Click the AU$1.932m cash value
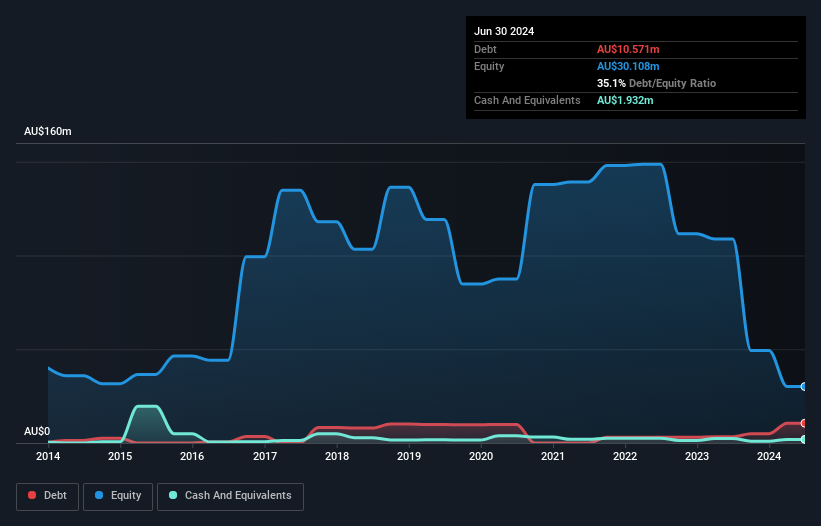The height and width of the screenshot is (526, 821). pyautogui.click(x=625, y=100)
